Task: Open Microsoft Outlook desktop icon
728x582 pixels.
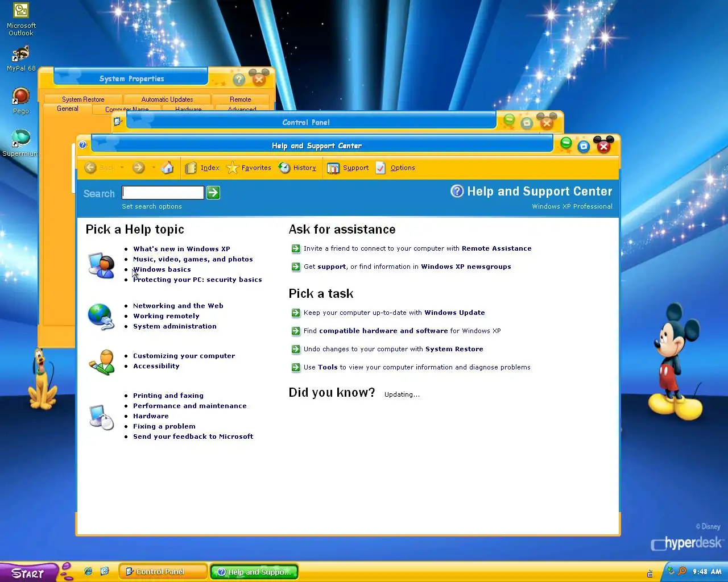Action: (x=21, y=20)
